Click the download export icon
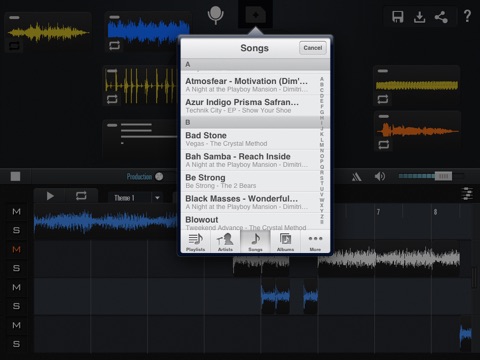The image size is (480, 360). [x=419, y=17]
